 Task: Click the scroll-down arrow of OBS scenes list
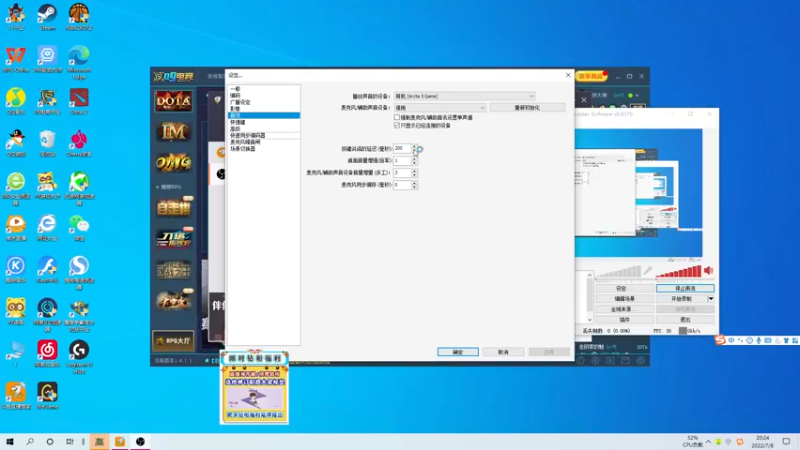click(590, 320)
